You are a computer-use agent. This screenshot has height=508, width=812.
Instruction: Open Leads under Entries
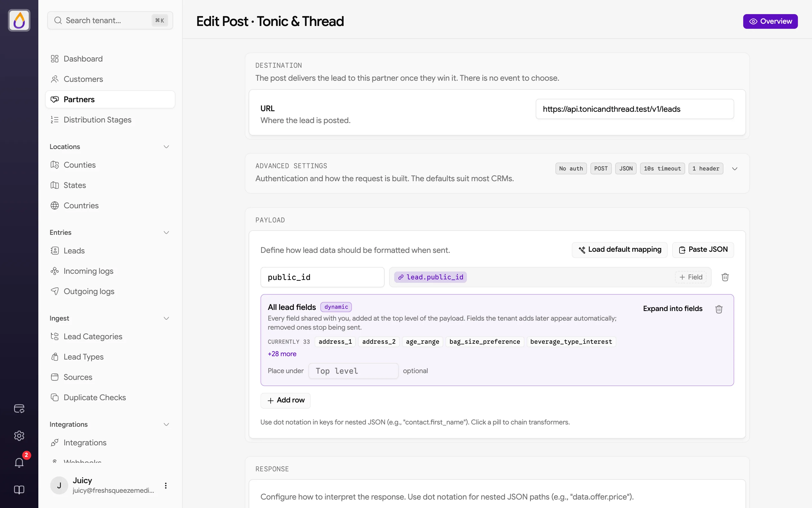110,251
